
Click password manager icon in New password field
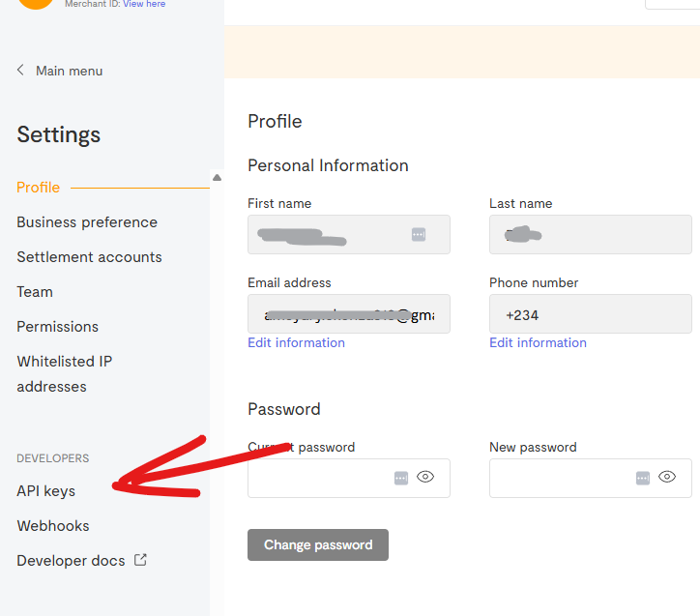pyautogui.click(x=643, y=478)
